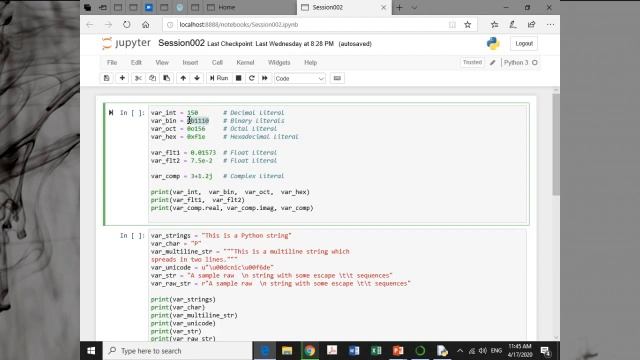The height and width of the screenshot is (360, 640).
Task: Open a new browser tab
Action: point(399,7)
